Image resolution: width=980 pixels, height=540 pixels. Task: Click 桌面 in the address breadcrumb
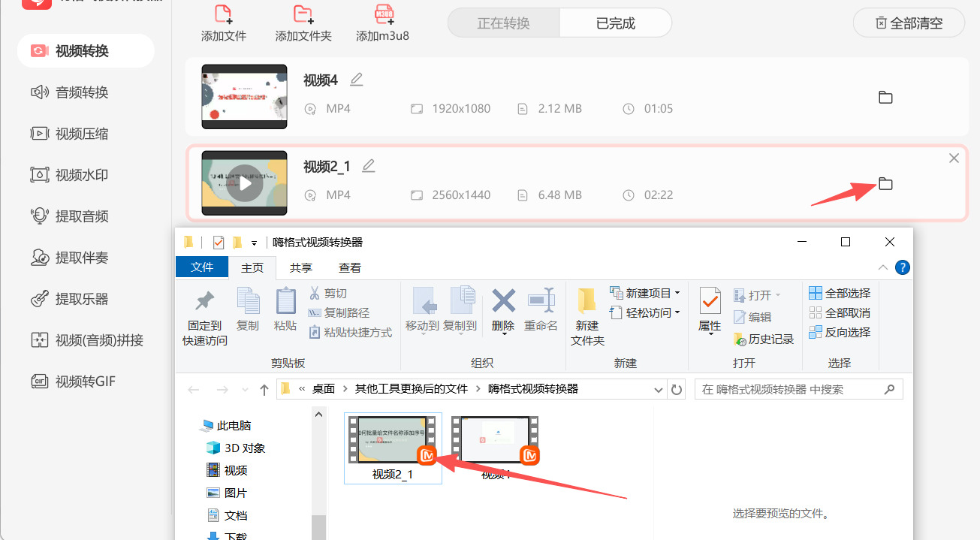324,389
